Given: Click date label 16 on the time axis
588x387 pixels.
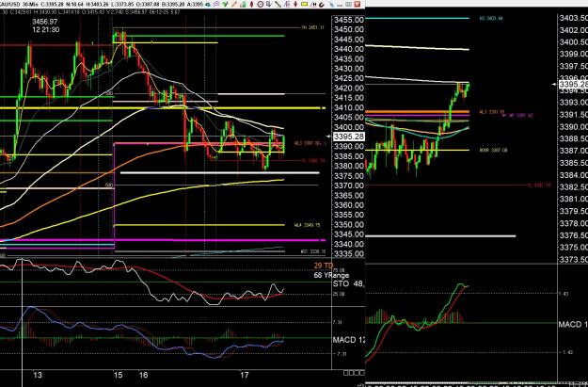Looking at the screenshot, I should (x=143, y=375).
